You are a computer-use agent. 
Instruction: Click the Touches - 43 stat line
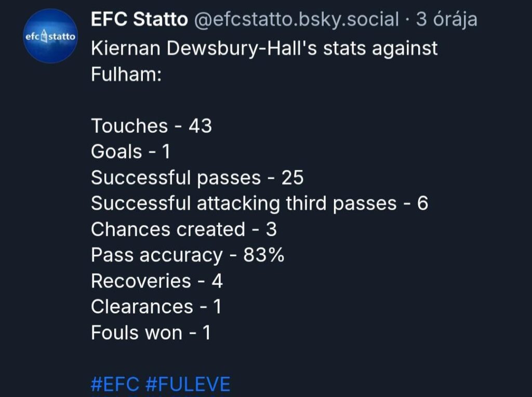pos(152,125)
